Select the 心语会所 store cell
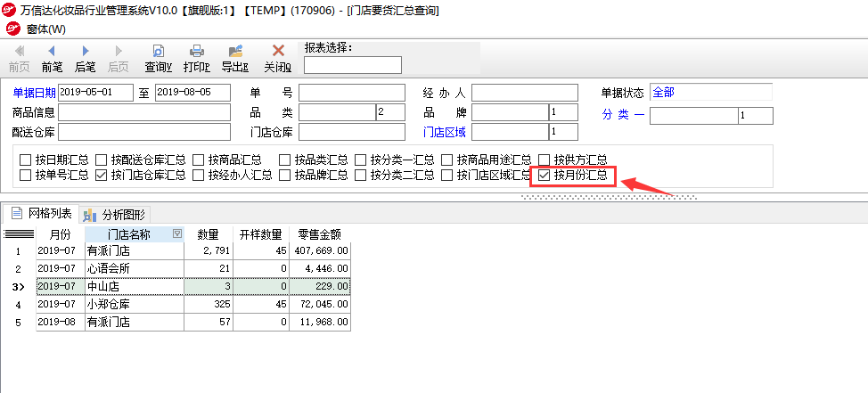Viewport: 868px width, 393px height. click(135, 269)
